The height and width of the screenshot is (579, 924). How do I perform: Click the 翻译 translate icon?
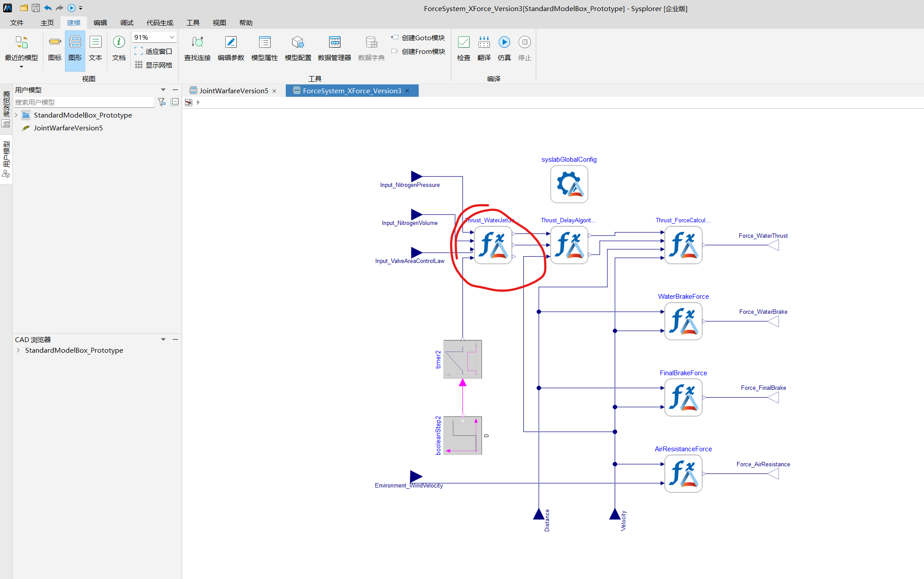(x=484, y=42)
